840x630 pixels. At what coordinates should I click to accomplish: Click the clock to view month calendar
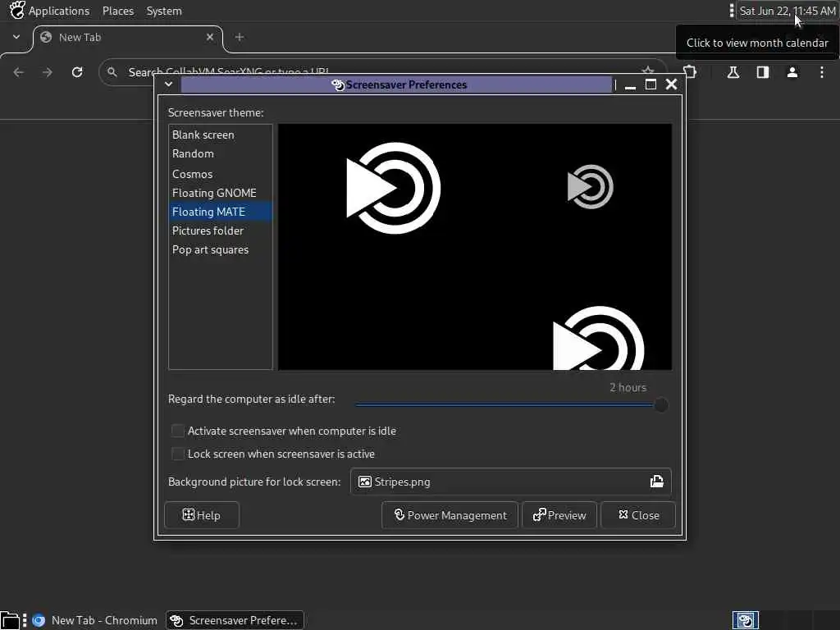click(x=787, y=11)
